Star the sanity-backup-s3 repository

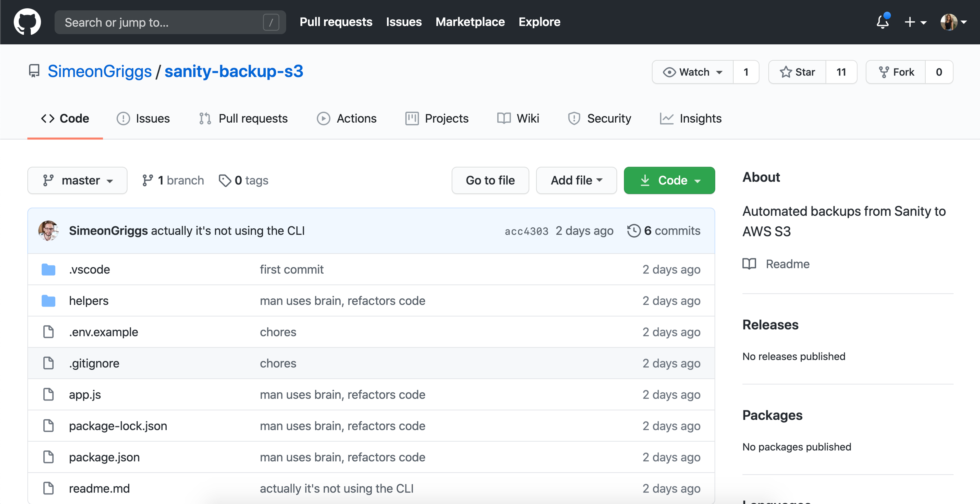click(x=797, y=72)
